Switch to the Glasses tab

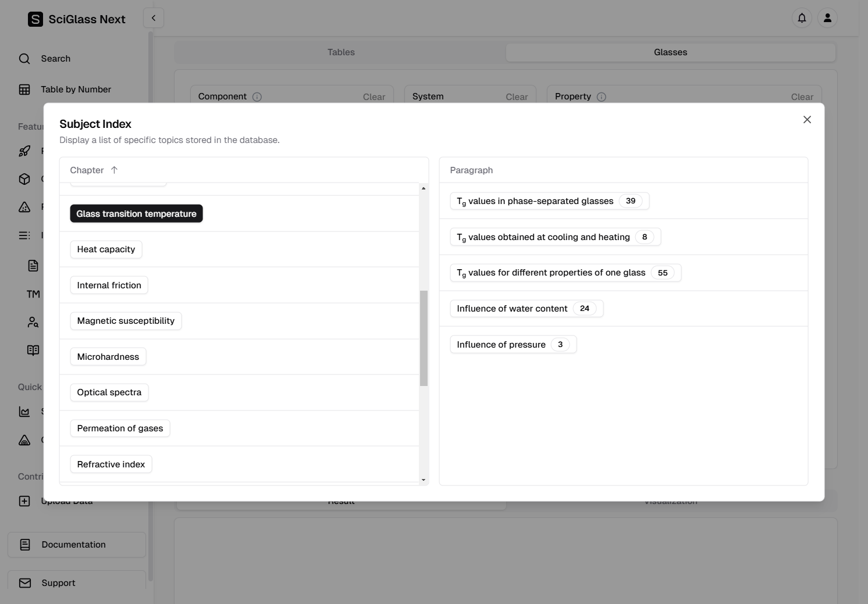[x=670, y=52]
